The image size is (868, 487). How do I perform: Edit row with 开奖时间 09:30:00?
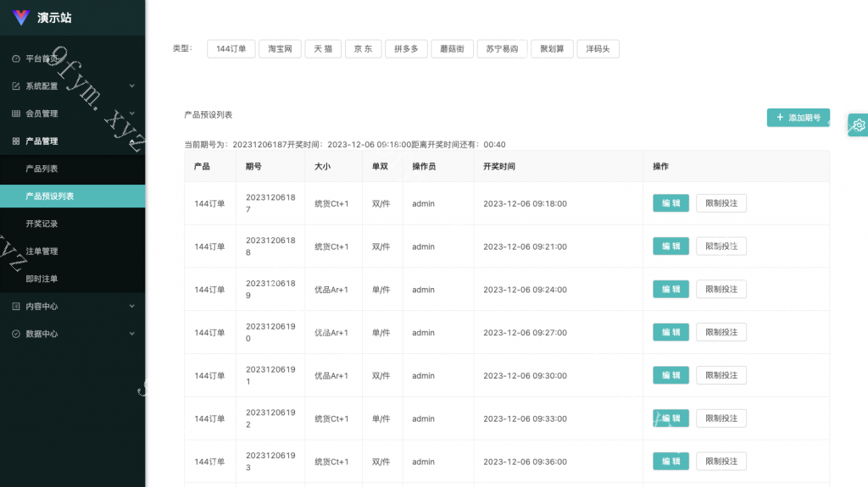[x=671, y=375]
